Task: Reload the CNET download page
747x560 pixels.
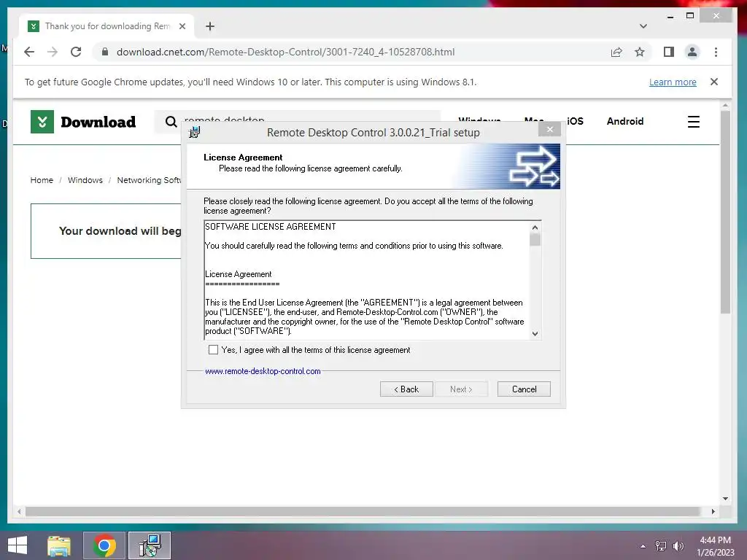Action: pyautogui.click(x=76, y=52)
